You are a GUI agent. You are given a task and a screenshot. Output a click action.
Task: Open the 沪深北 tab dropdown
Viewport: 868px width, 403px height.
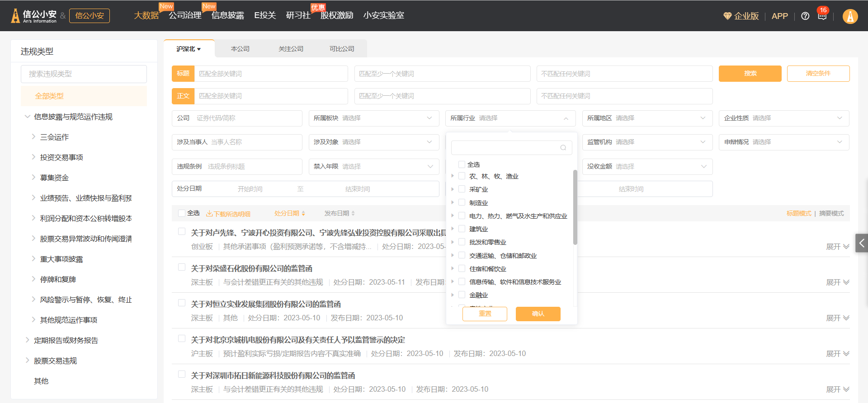click(x=189, y=49)
